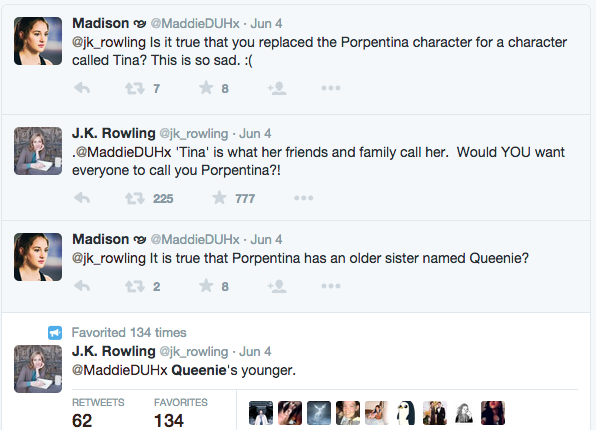Retweet Madison's first tweet with 7 retweets

[x=135, y=88]
